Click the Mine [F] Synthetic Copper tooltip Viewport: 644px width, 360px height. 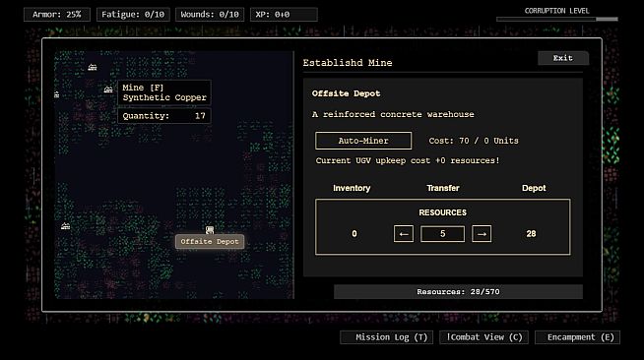[x=164, y=92]
